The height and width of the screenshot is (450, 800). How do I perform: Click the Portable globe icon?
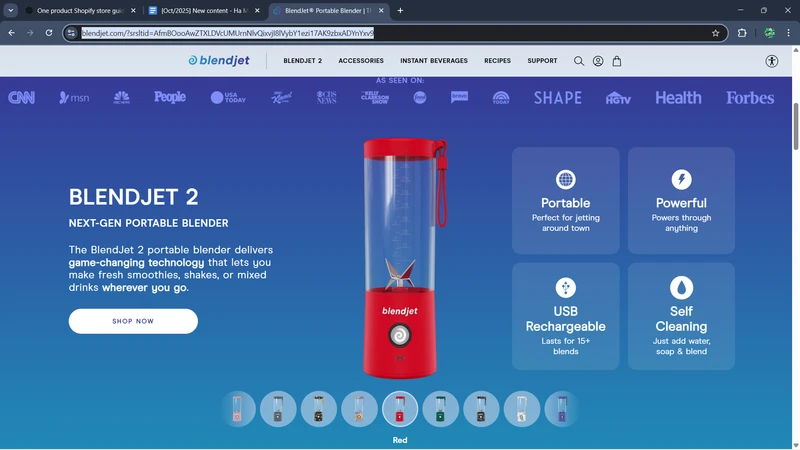(x=565, y=180)
